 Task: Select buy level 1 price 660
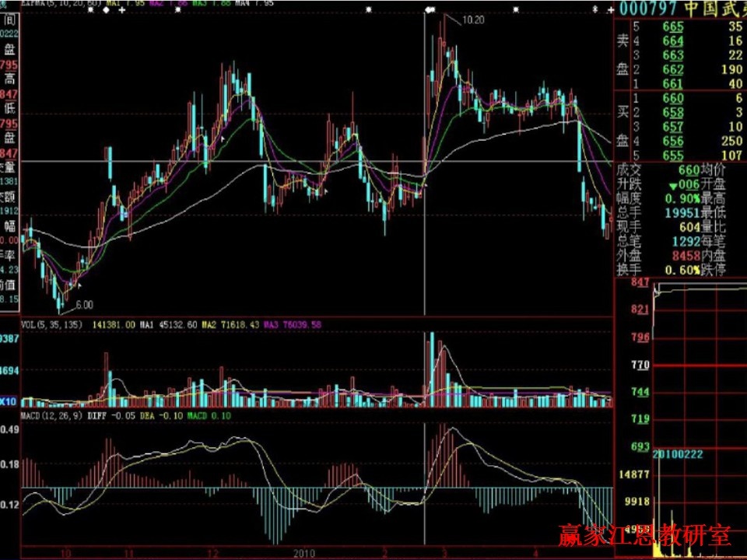(673, 99)
